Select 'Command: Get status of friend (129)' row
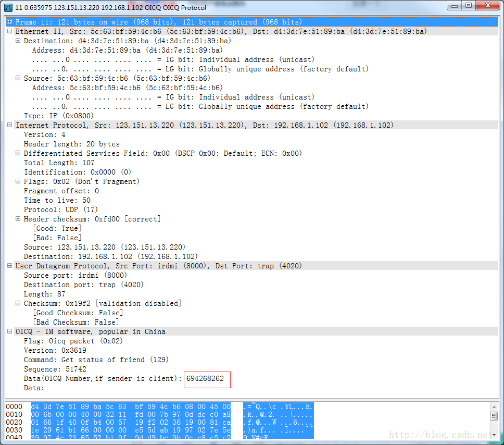Screen dimensions: 504x445 96,360
